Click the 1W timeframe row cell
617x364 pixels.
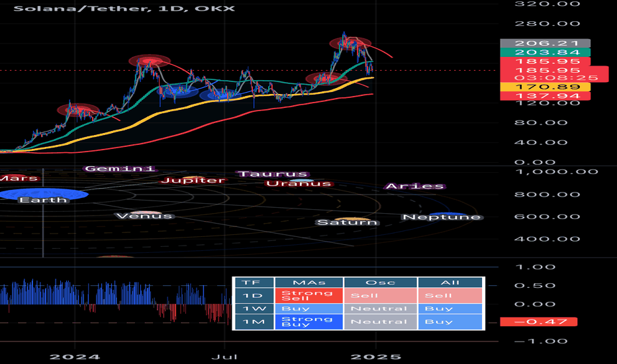click(253, 308)
